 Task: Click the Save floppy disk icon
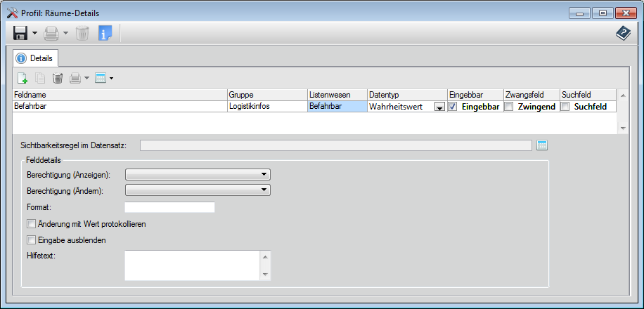(x=20, y=33)
